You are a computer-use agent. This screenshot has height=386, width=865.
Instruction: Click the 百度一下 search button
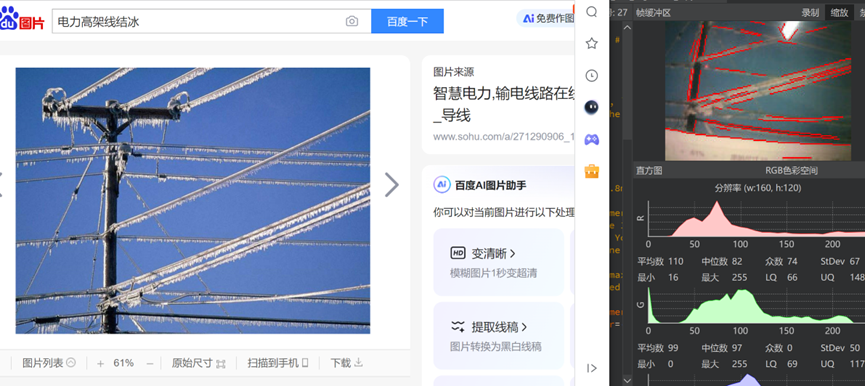coord(407,22)
